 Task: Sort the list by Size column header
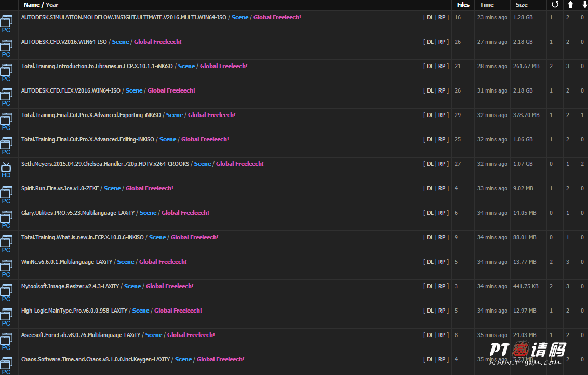click(x=522, y=5)
